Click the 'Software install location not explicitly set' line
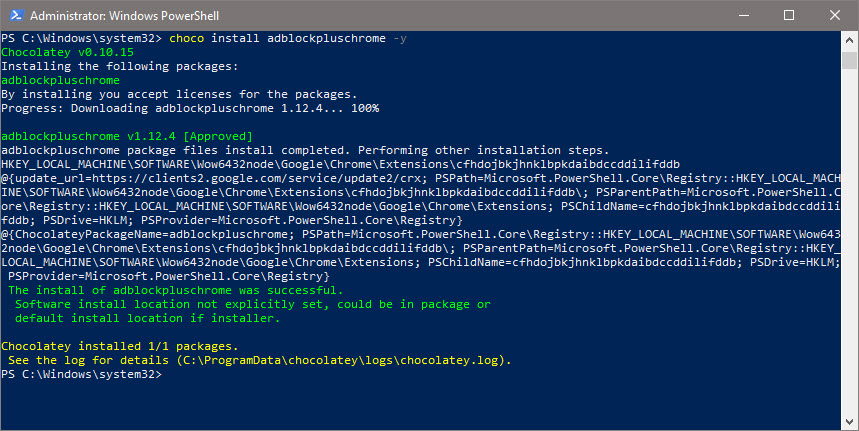 [x=253, y=304]
